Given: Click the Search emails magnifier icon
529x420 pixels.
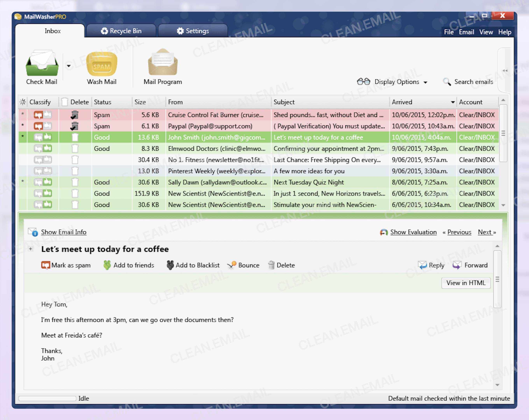Looking at the screenshot, I should click(x=447, y=82).
